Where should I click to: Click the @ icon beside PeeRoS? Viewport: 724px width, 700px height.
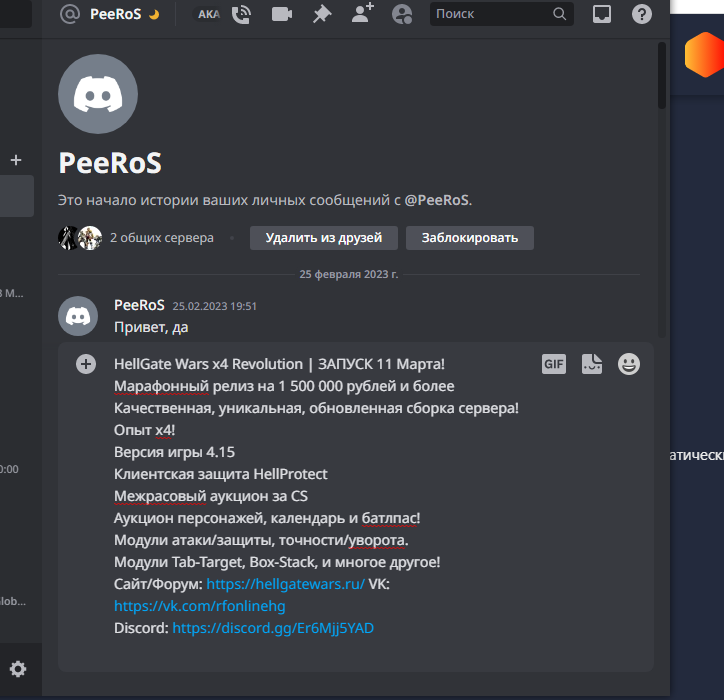tap(70, 14)
